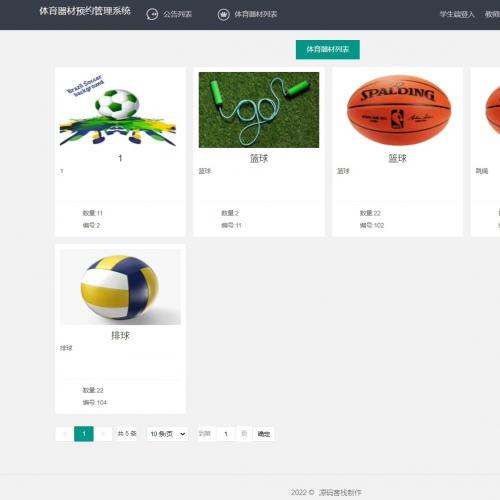
Task: Focus the jump-to-page number input
Action: coord(226,434)
